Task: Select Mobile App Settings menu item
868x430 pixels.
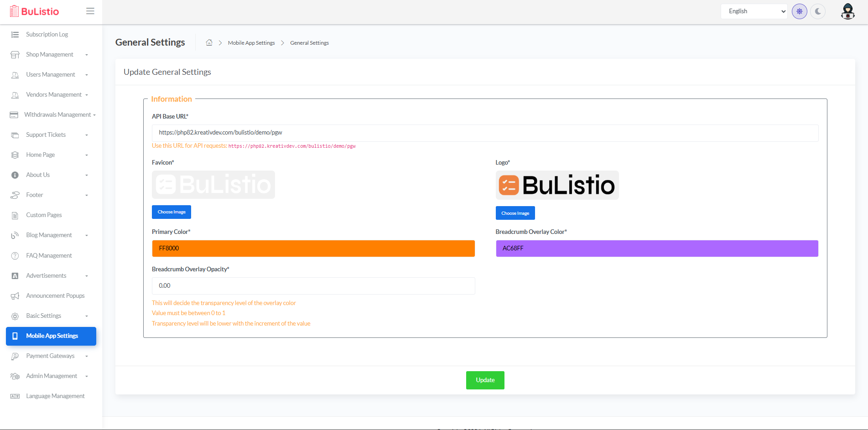Action: 51,336
